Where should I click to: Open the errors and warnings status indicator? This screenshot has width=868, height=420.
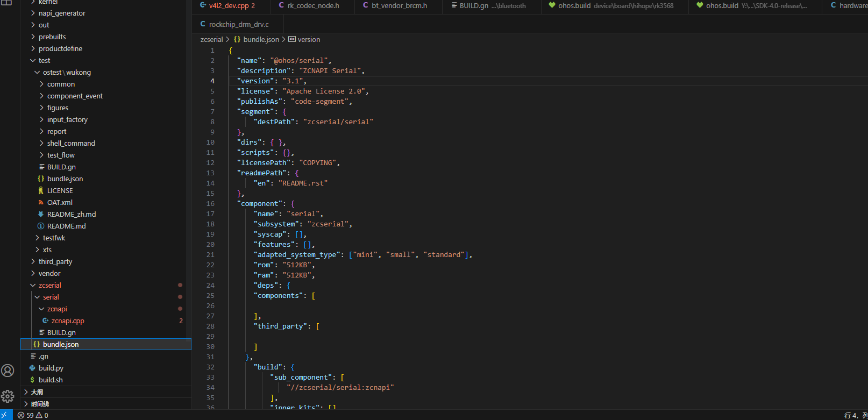point(33,415)
